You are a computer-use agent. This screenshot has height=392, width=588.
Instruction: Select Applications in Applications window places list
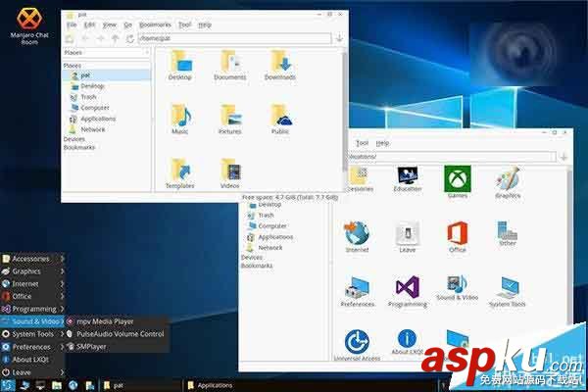[270, 237]
